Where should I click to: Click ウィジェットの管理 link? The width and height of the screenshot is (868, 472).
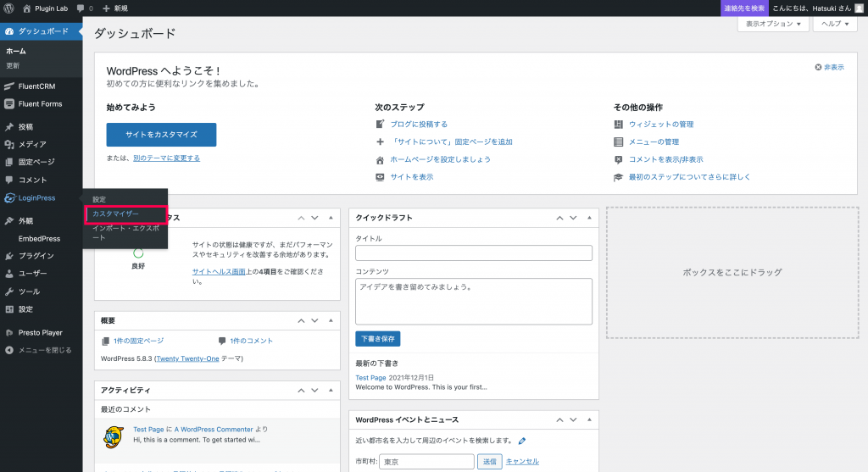(661, 125)
